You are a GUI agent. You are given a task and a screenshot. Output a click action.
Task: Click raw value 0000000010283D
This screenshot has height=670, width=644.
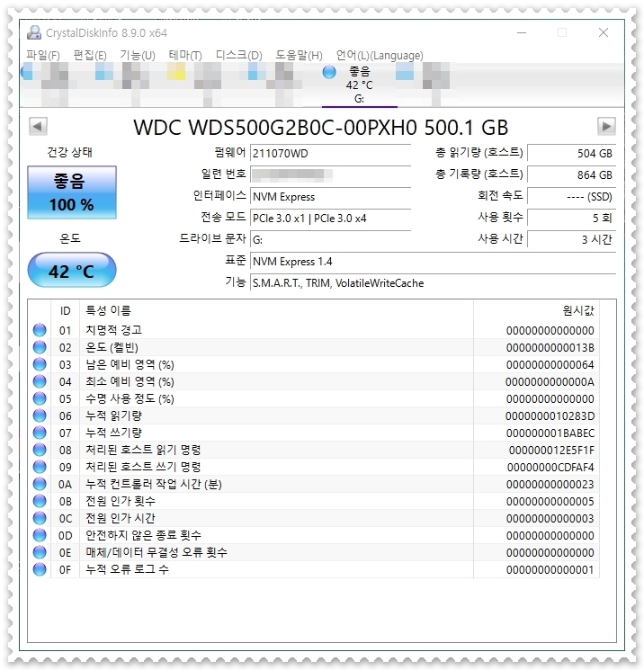550,416
